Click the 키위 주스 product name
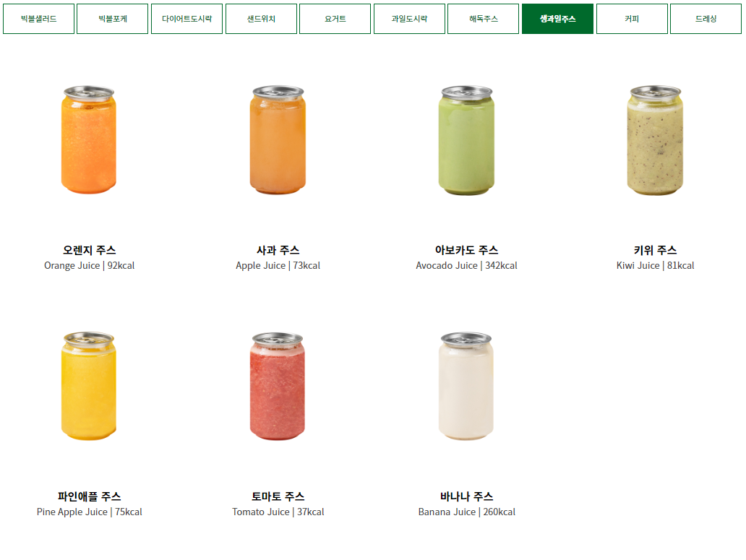 pyautogui.click(x=655, y=250)
